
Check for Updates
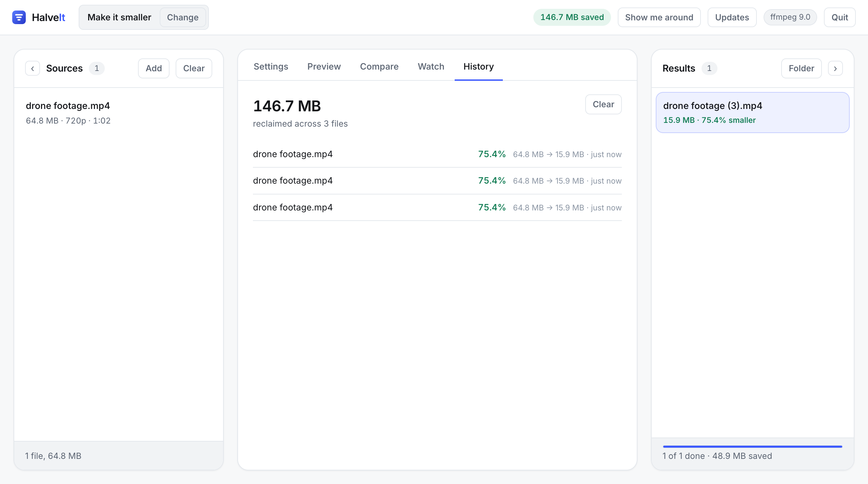point(732,17)
